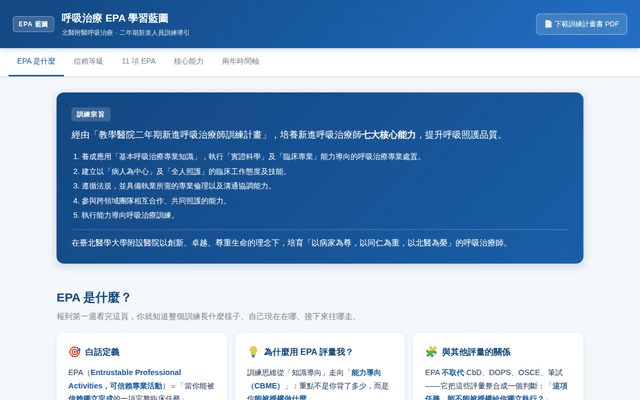Click the 訓練宗旨 badge label
Viewport: 640px width, 400px height.
coord(91,114)
